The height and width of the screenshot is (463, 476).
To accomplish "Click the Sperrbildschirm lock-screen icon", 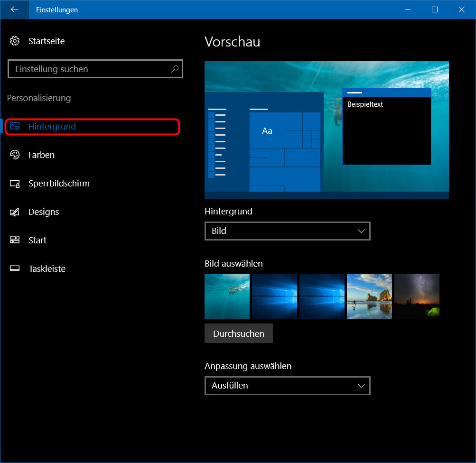I will click(x=15, y=184).
